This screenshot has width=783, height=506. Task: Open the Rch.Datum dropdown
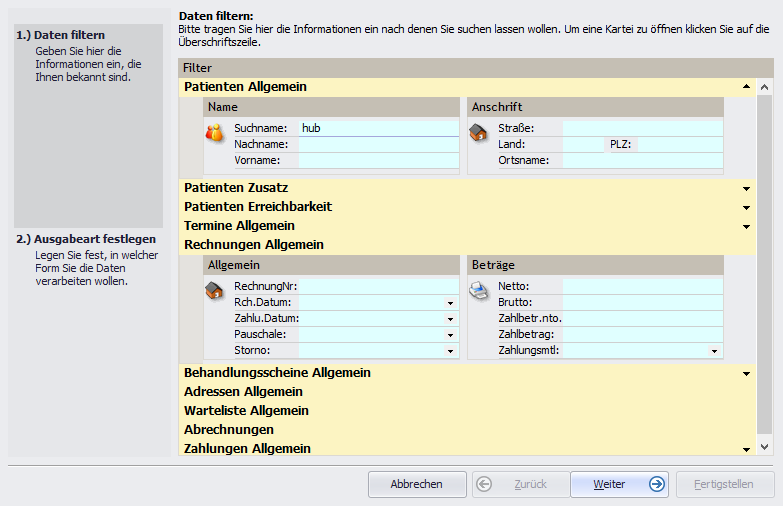tap(450, 303)
